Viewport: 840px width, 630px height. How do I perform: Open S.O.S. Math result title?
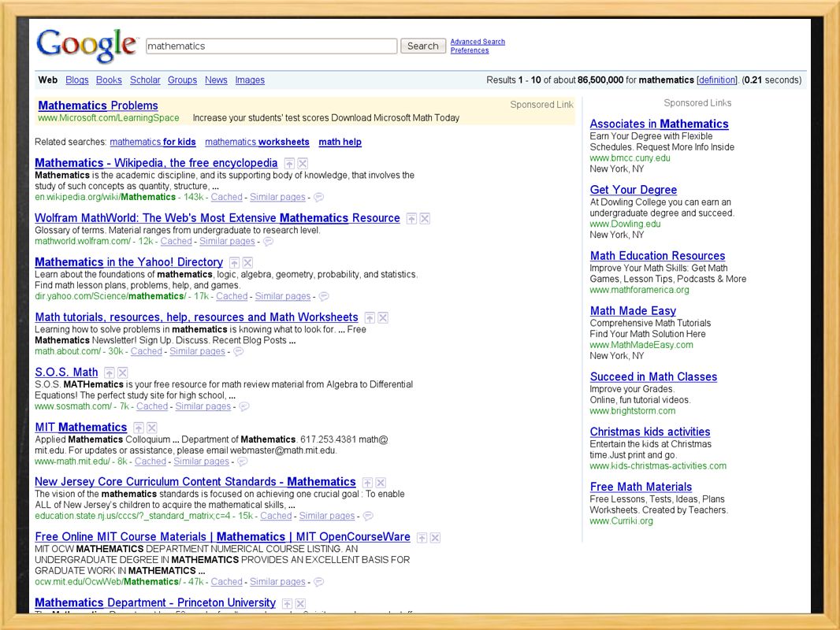66,372
